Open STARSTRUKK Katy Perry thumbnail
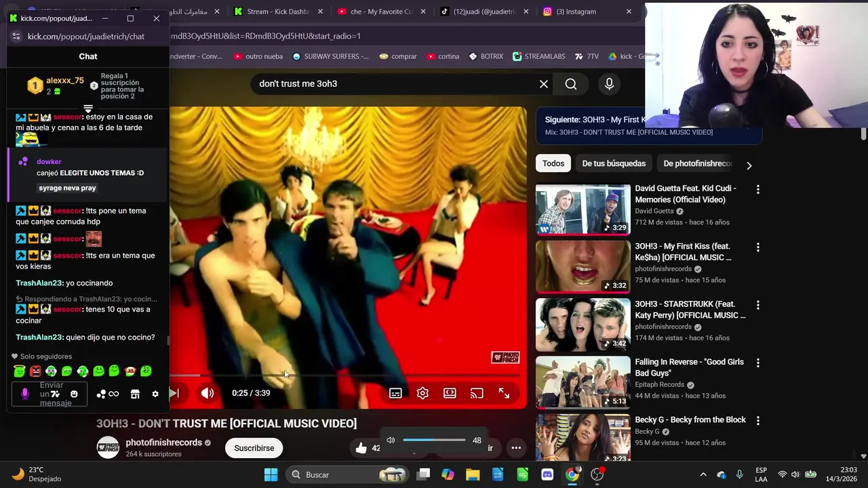 [x=583, y=325]
